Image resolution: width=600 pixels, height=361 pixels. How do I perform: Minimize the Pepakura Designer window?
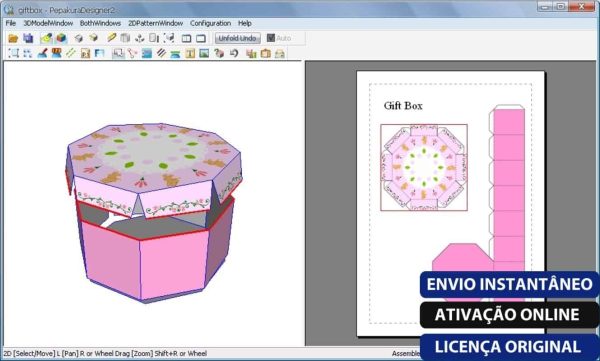pyautogui.click(x=545, y=6)
